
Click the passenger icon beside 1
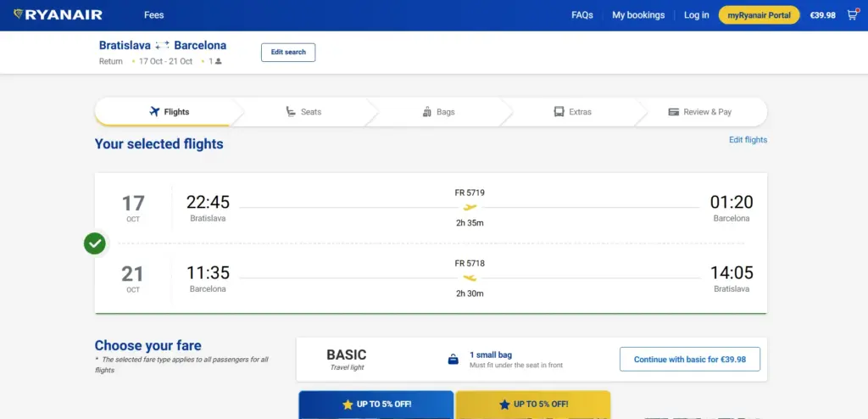218,62
